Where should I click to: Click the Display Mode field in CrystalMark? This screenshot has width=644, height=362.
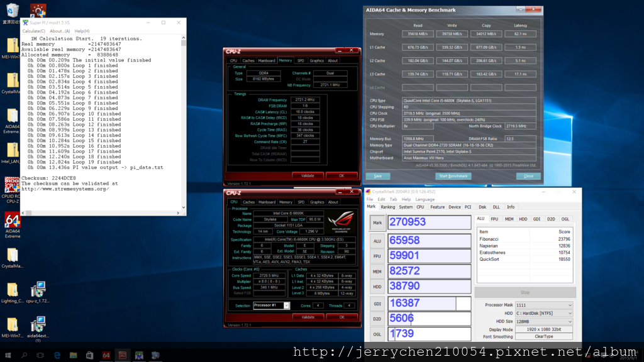(x=544, y=329)
